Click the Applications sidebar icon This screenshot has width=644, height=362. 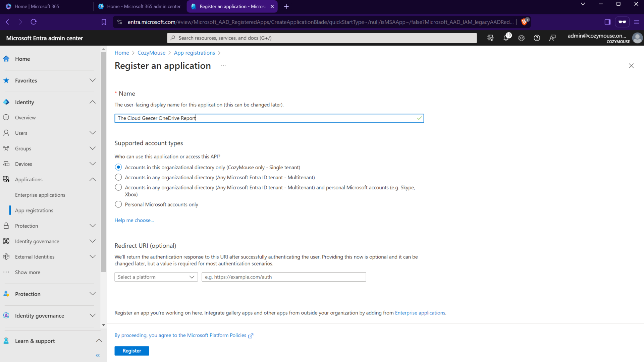point(6,179)
